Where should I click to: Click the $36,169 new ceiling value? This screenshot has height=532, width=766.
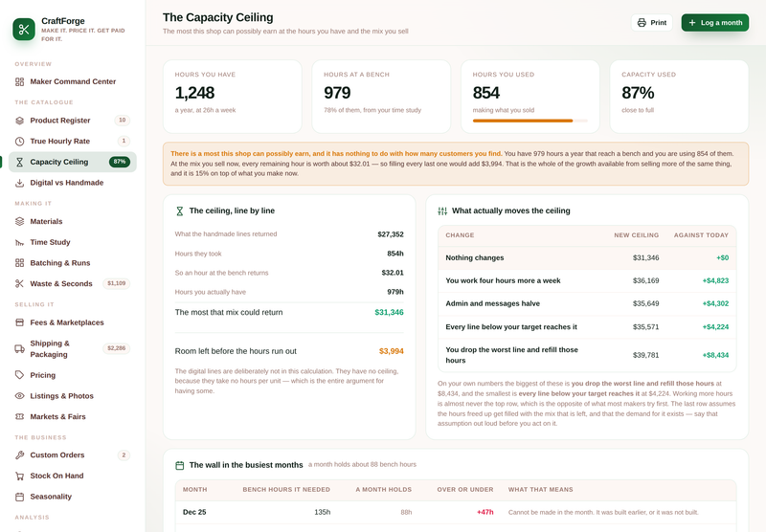pyautogui.click(x=645, y=280)
